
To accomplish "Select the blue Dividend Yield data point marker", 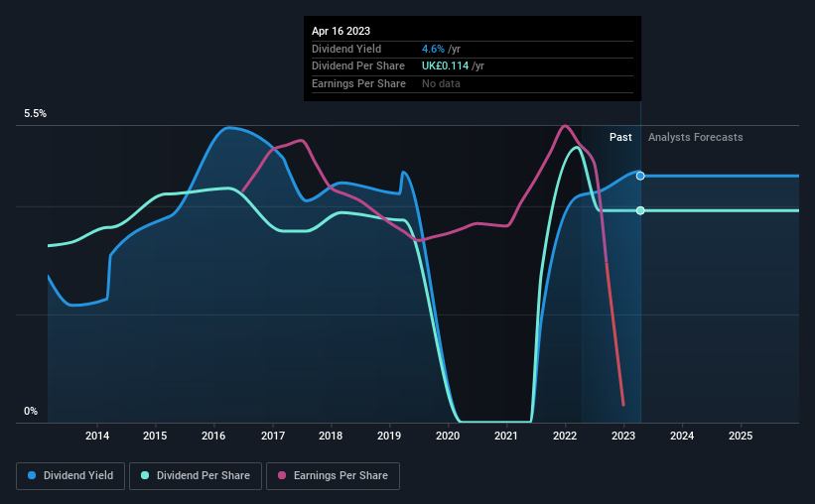I will (640, 177).
